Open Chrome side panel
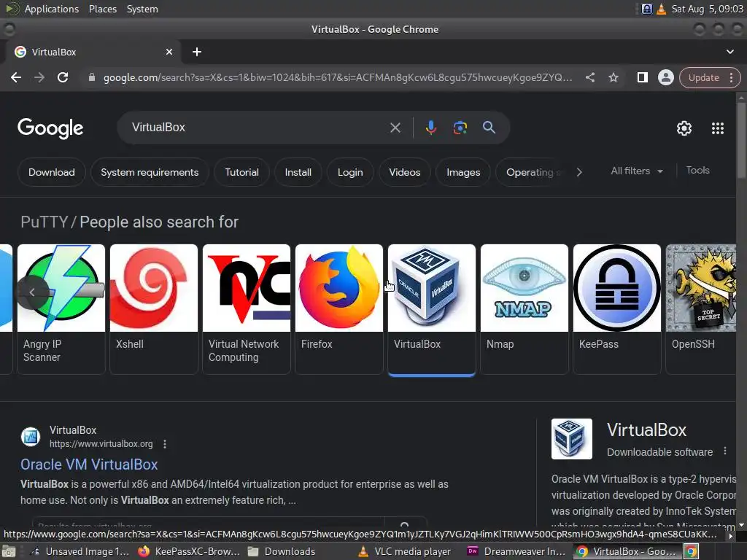Image resolution: width=747 pixels, height=560 pixels. [x=642, y=77]
